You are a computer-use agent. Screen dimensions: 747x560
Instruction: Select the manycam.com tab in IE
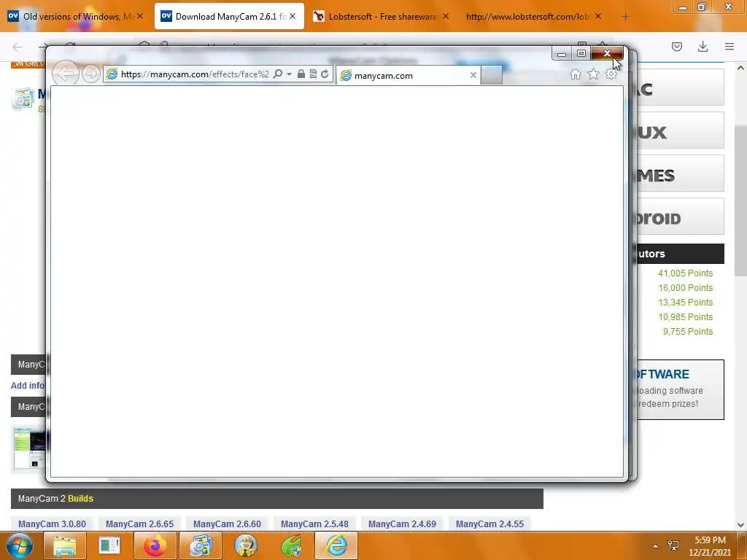click(x=408, y=75)
